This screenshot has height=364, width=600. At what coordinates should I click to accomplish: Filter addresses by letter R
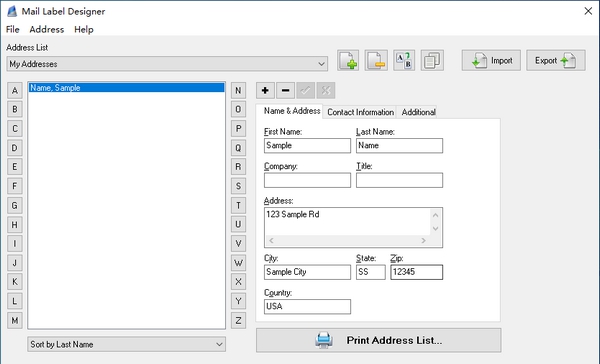(238, 167)
